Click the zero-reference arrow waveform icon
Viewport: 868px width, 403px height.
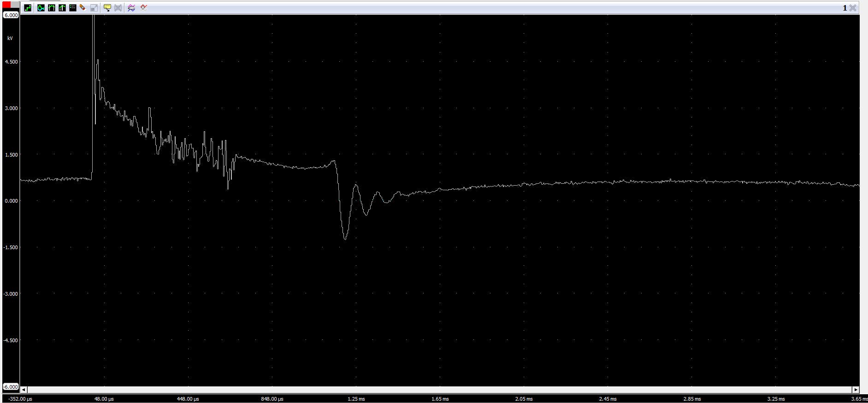[62, 8]
